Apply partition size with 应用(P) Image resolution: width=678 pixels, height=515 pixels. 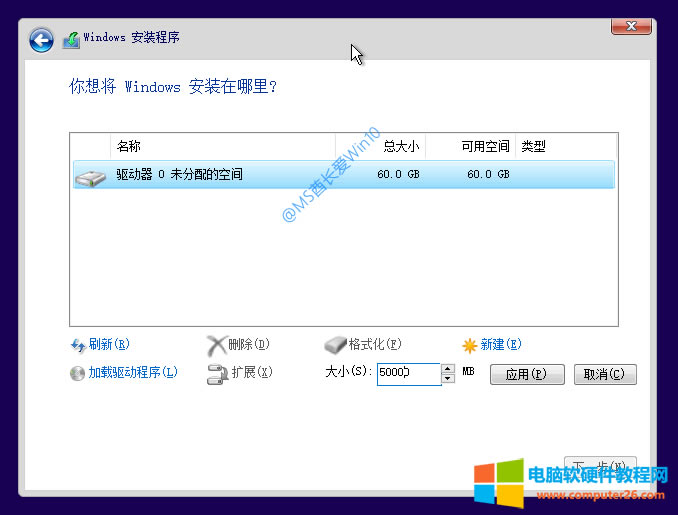[527, 374]
